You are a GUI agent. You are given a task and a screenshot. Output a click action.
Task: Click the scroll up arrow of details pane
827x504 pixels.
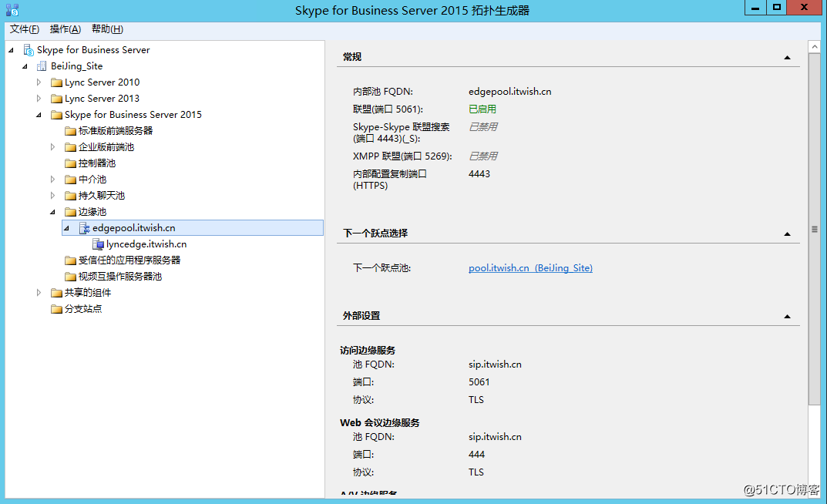[815, 47]
